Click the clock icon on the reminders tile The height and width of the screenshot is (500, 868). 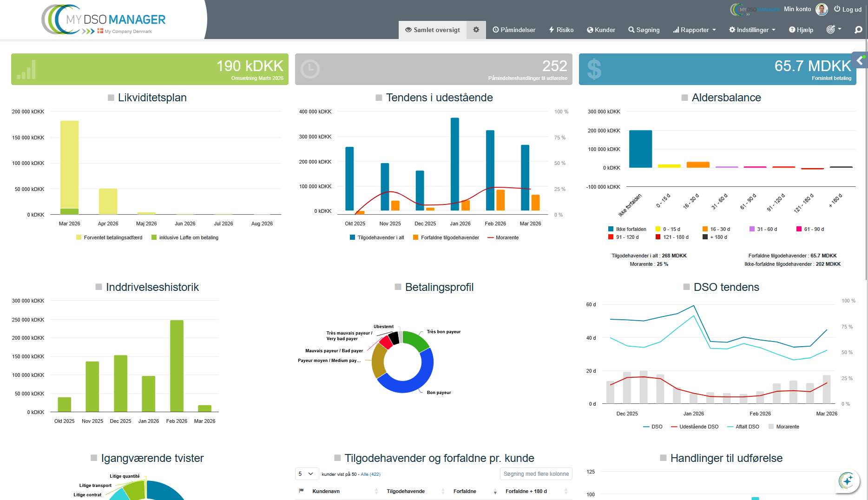point(310,69)
